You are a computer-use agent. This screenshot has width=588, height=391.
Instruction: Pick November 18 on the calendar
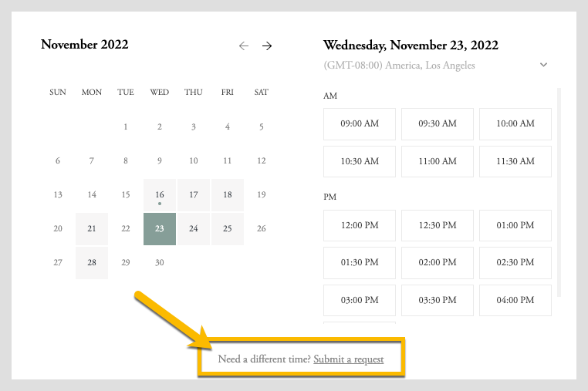click(228, 195)
